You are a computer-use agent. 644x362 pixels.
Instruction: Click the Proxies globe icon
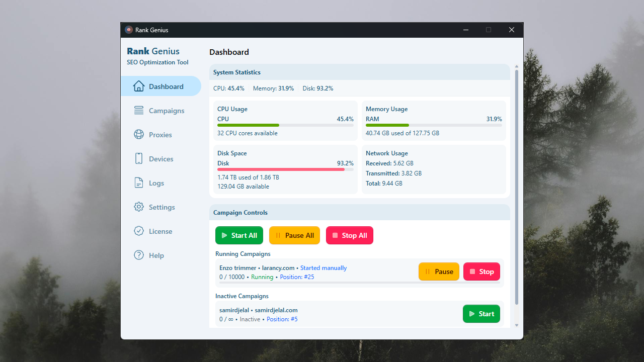pyautogui.click(x=139, y=135)
